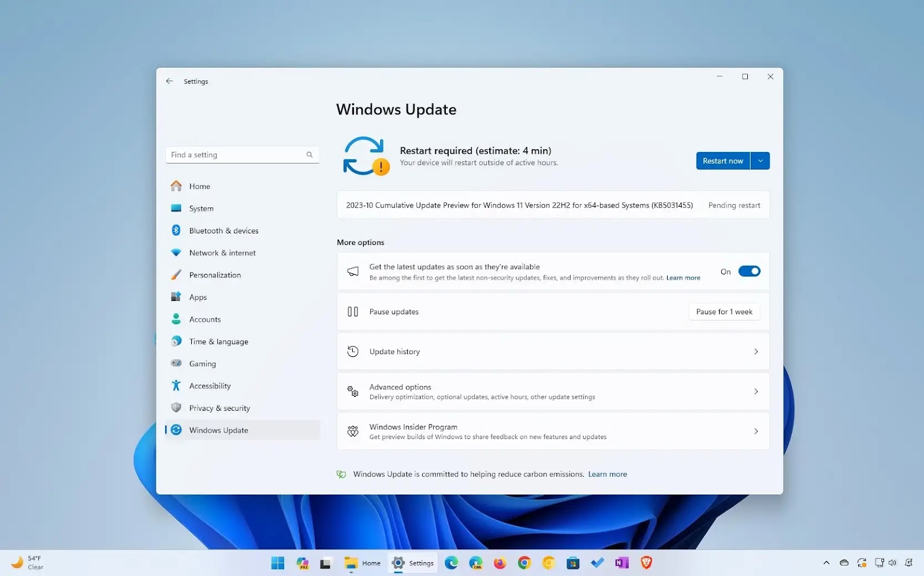Open Learn more link for latest updates
924x576 pixels.
coord(683,278)
